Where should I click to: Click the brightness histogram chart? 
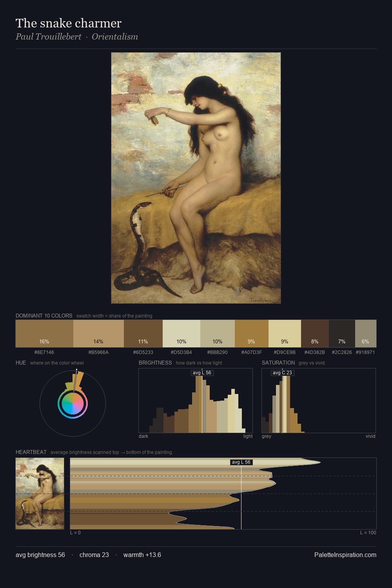[x=196, y=401]
